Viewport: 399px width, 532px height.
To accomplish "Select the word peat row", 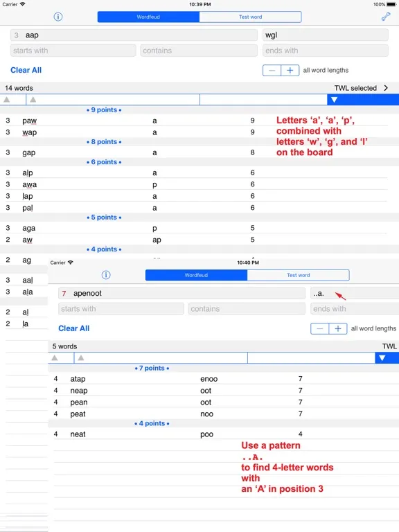I will click(x=224, y=414).
